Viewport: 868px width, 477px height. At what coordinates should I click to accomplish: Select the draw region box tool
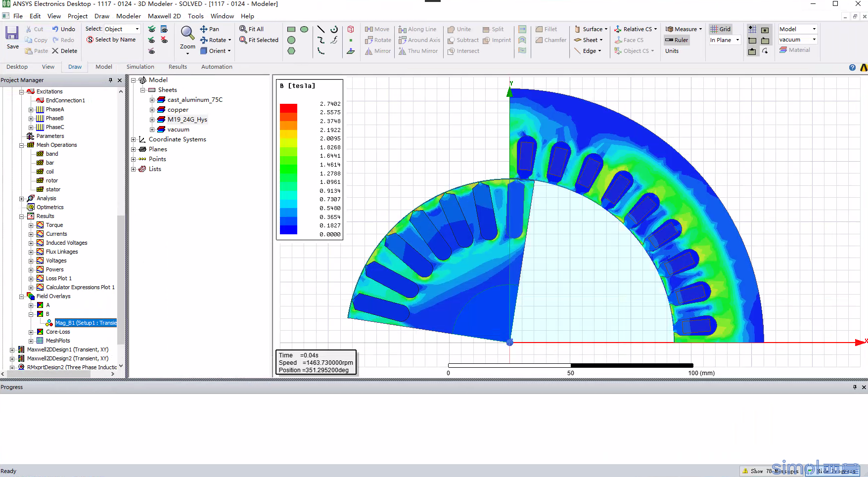pyautogui.click(x=351, y=29)
